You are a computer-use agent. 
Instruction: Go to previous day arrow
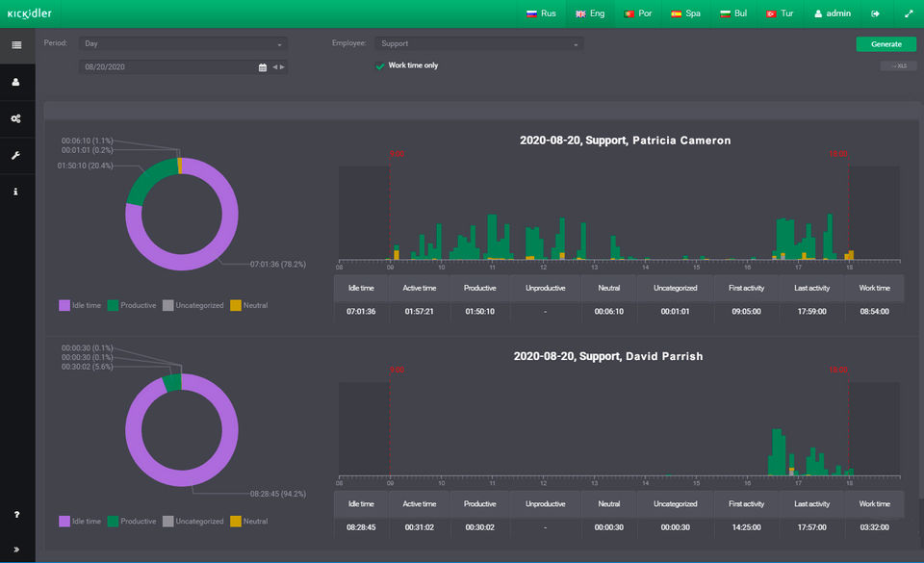[x=274, y=67]
